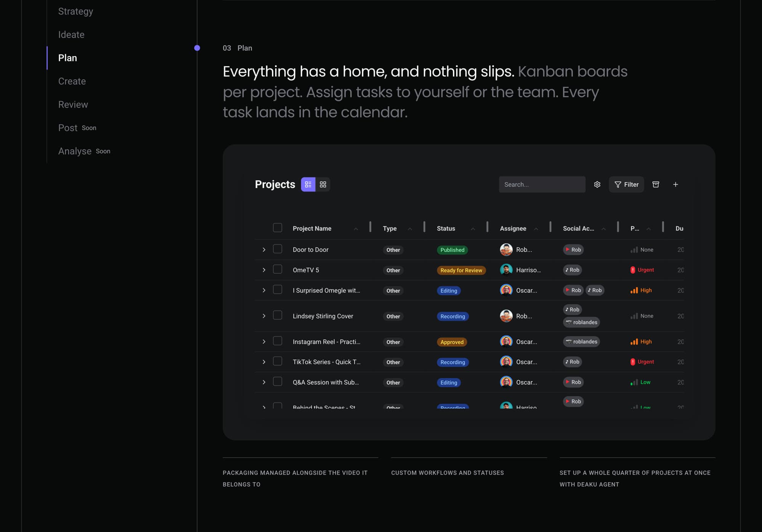Sort by the Status column arrow
The width and height of the screenshot is (762, 532).
click(x=472, y=229)
